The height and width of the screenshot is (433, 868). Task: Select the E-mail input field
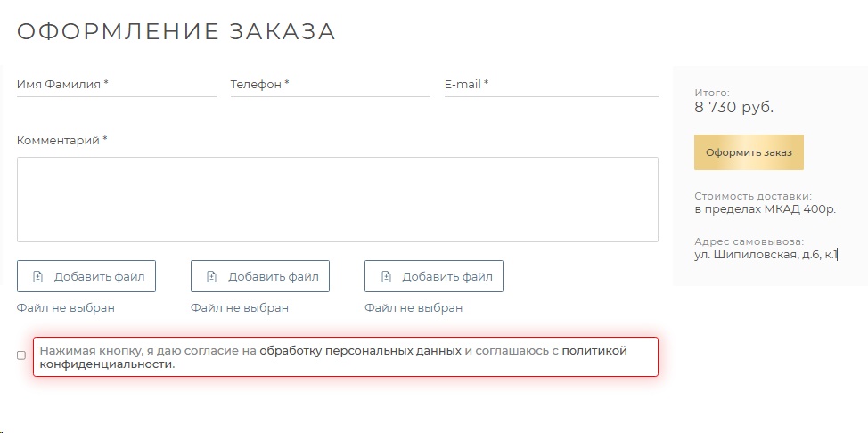click(552, 85)
